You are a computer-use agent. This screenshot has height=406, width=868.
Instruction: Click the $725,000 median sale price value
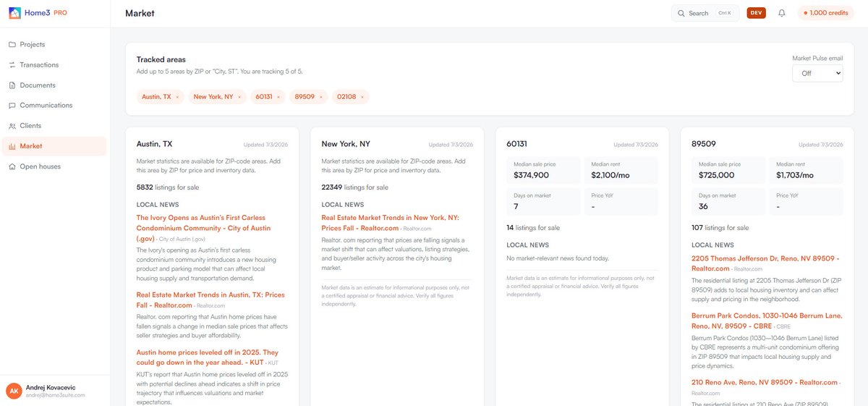click(716, 175)
